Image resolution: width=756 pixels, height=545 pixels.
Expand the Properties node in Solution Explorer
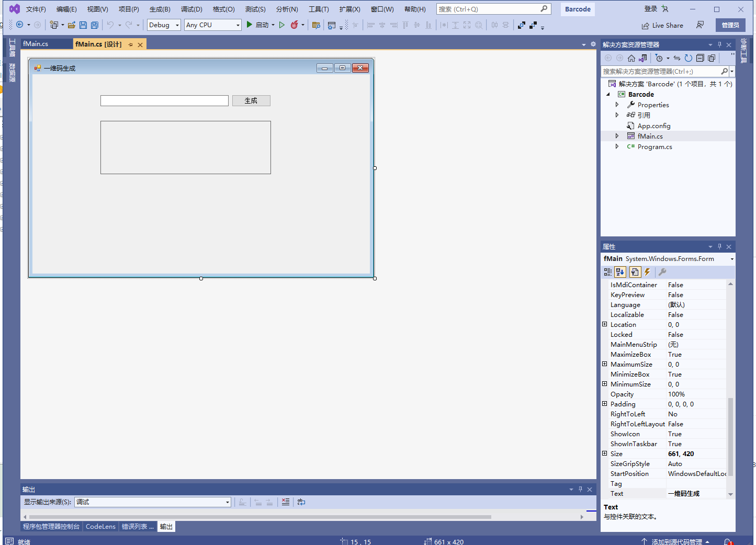pos(617,105)
